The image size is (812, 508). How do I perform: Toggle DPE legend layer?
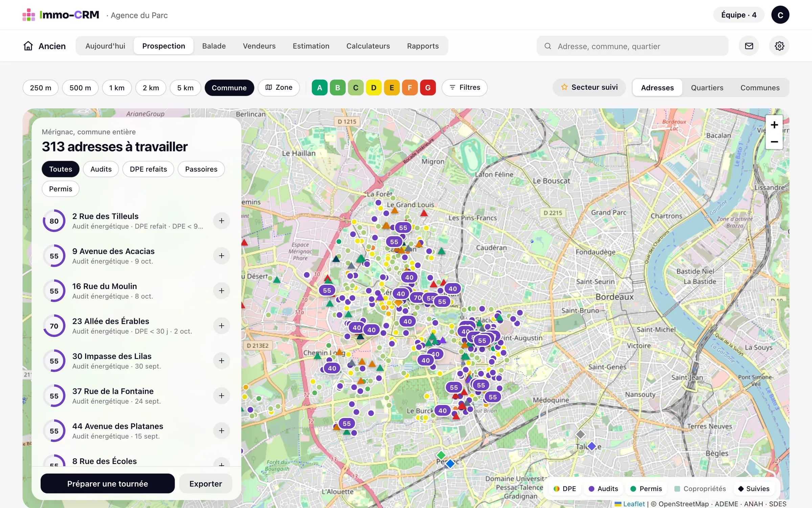click(565, 489)
